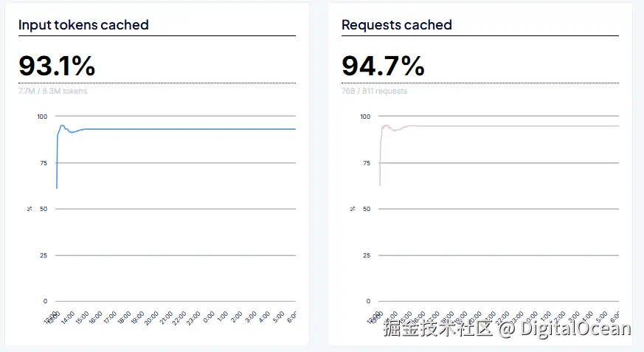Click the 0 axis label in tokens chart
644x352 pixels.
tap(45, 301)
